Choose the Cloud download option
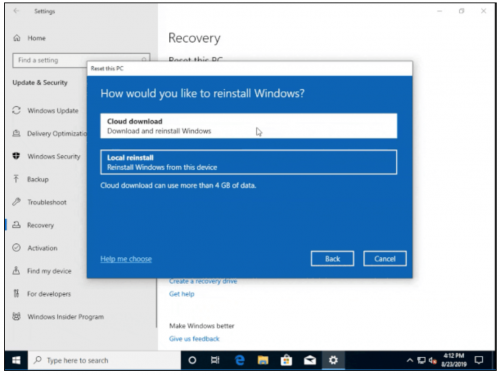Screen dimensions: 500x375 click(249, 126)
